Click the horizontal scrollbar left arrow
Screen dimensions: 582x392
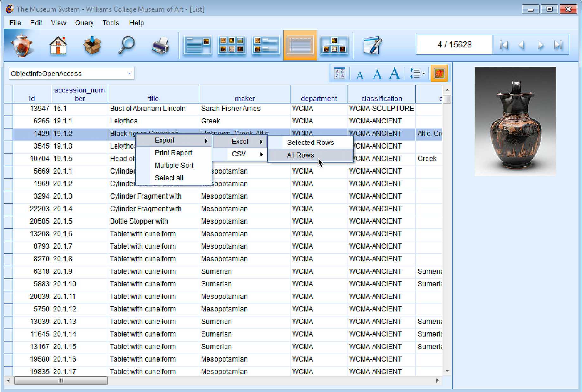pyautogui.click(x=9, y=380)
